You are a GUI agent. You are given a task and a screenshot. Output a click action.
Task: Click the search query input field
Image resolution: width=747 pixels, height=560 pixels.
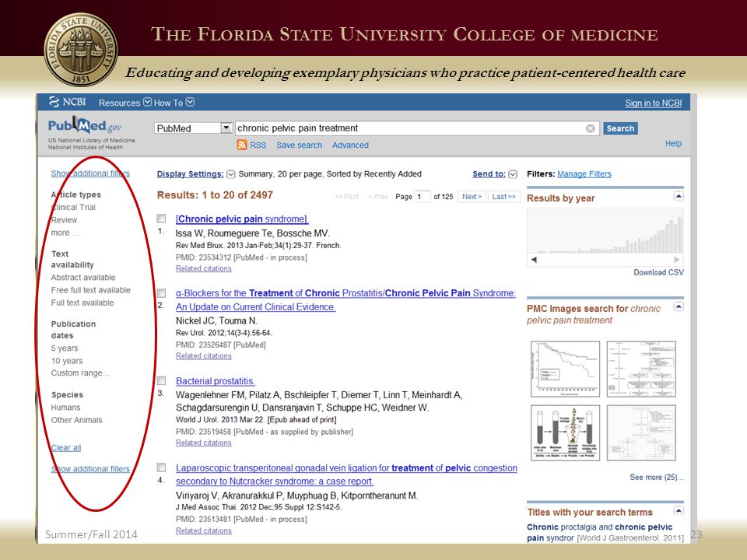coord(416,128)
